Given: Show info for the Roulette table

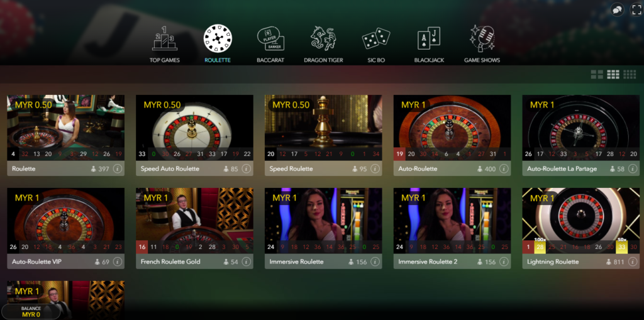Looking at the screenshot, I should coord(118,169).
